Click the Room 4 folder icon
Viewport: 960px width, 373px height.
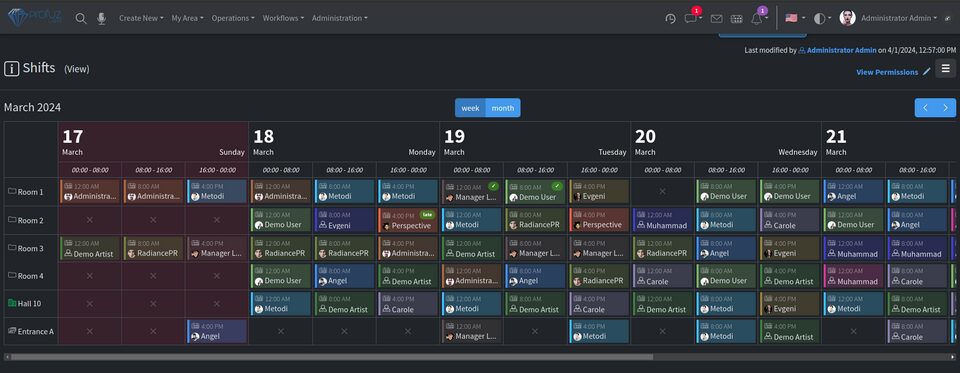tap(12, 276)
